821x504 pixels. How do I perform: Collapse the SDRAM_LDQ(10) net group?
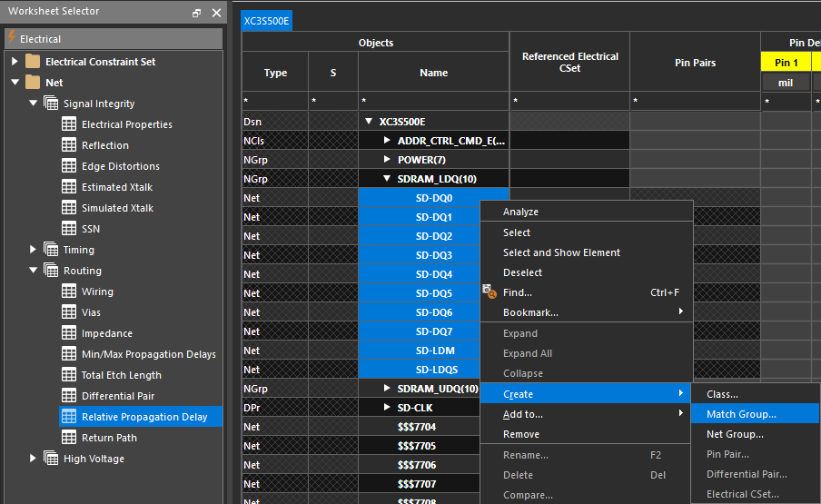click(387, 179)
